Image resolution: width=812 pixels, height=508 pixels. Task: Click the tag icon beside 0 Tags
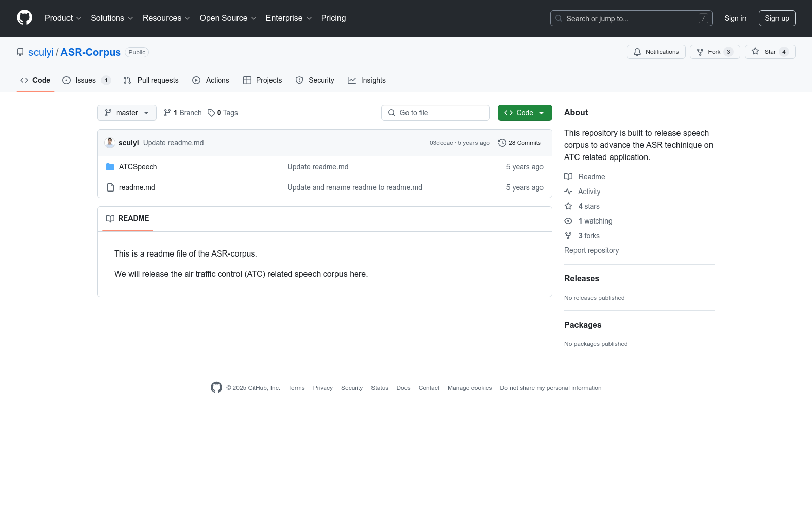coord(211,113)
